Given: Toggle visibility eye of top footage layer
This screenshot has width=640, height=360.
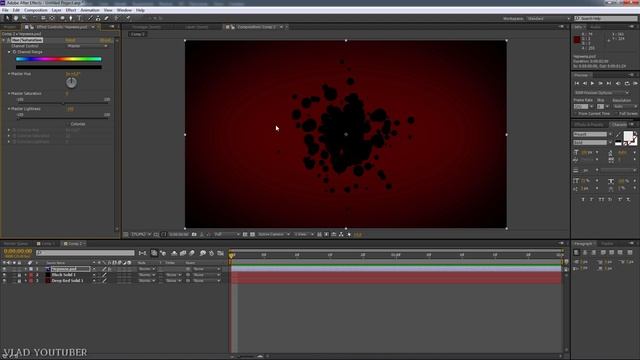Looking at the screenshot, I should pyautogui.click(x=4, y=269).
